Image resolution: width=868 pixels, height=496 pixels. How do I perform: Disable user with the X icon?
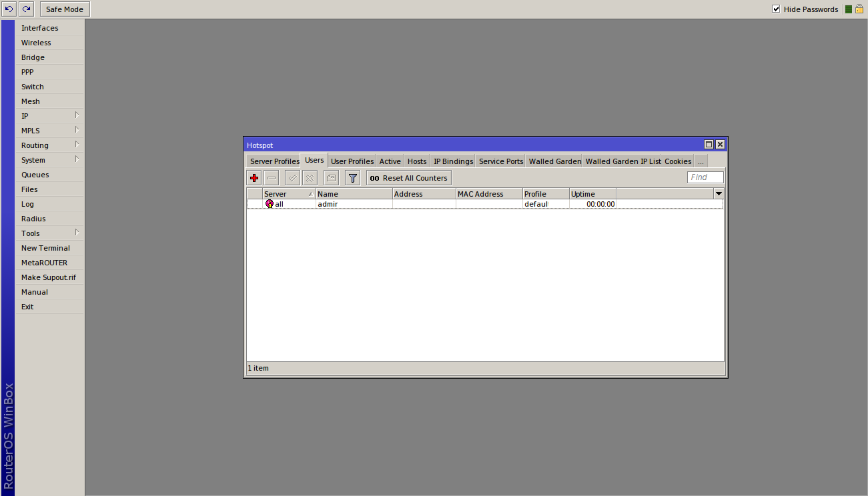(310, 178)
